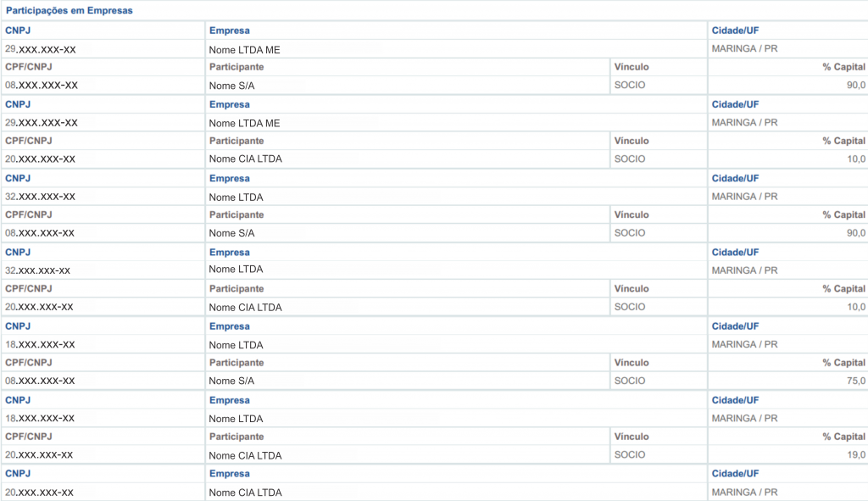Select Nome CIA LTDA in bottom Empresa row

point(245,493)
